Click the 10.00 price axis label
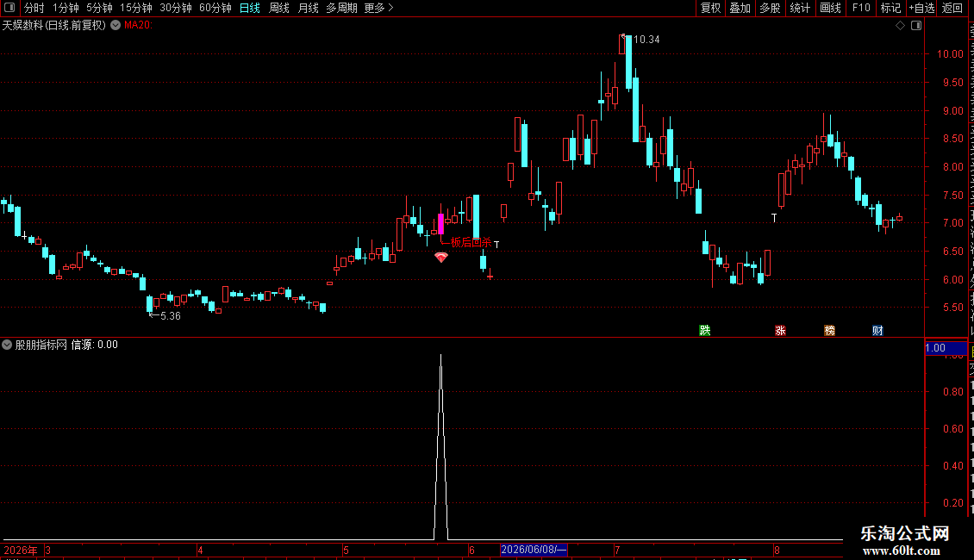The width and height of the screenshot is (974, 560). click(x=950, y=54)
